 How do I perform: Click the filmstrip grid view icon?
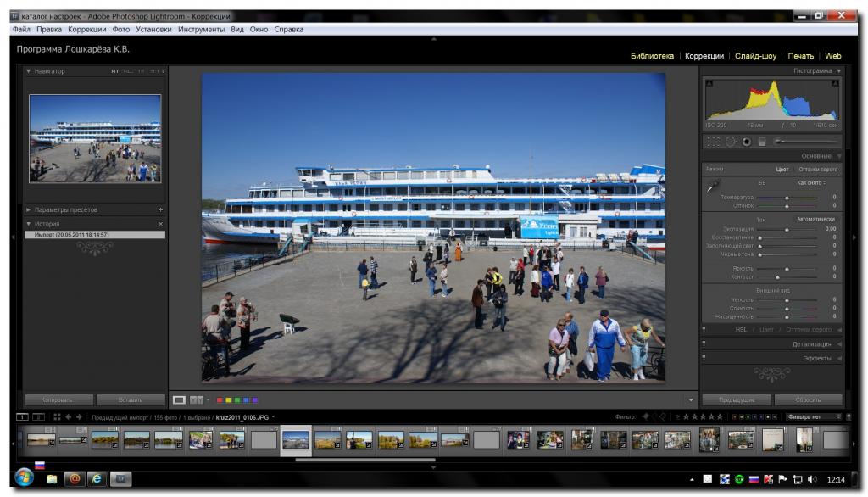[57, 416]
